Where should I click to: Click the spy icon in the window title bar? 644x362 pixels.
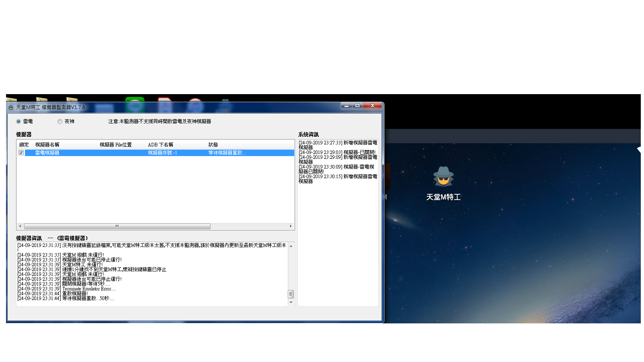pos(10,106)
